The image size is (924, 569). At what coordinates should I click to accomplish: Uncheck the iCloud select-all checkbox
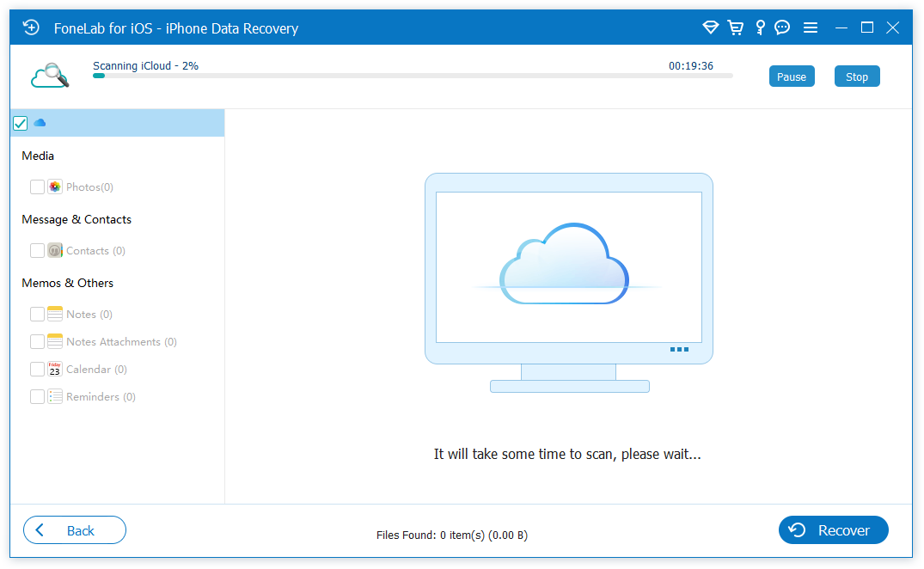coord(20,123)
